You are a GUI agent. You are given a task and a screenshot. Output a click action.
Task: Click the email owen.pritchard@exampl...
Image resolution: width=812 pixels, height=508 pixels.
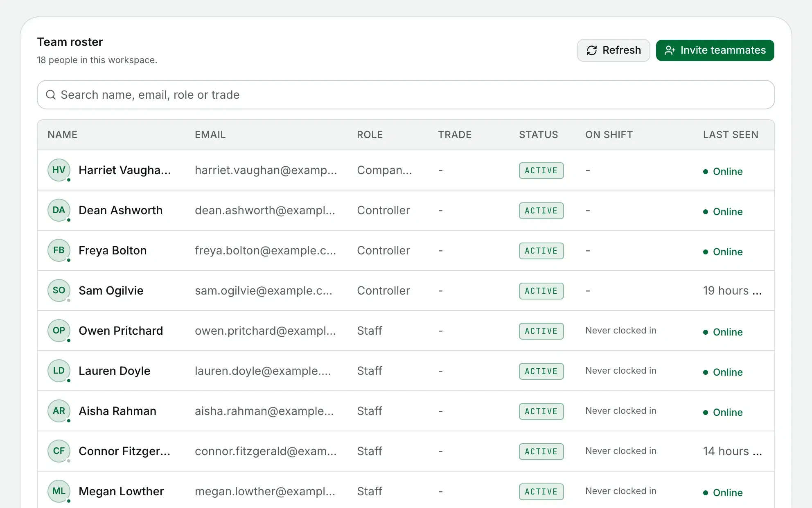point(265,331)
